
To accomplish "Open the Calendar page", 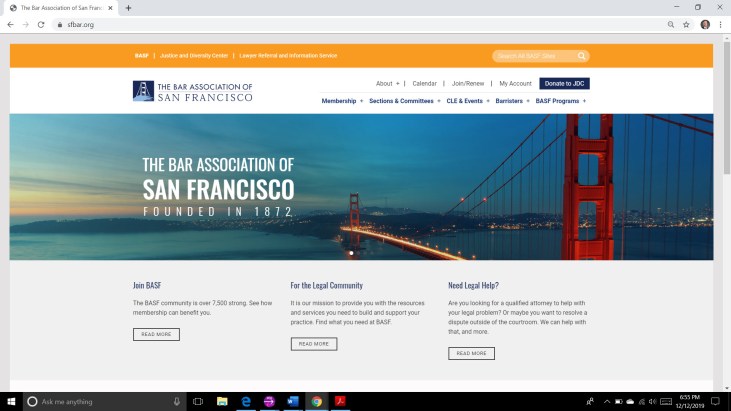I will pos(424,84).
